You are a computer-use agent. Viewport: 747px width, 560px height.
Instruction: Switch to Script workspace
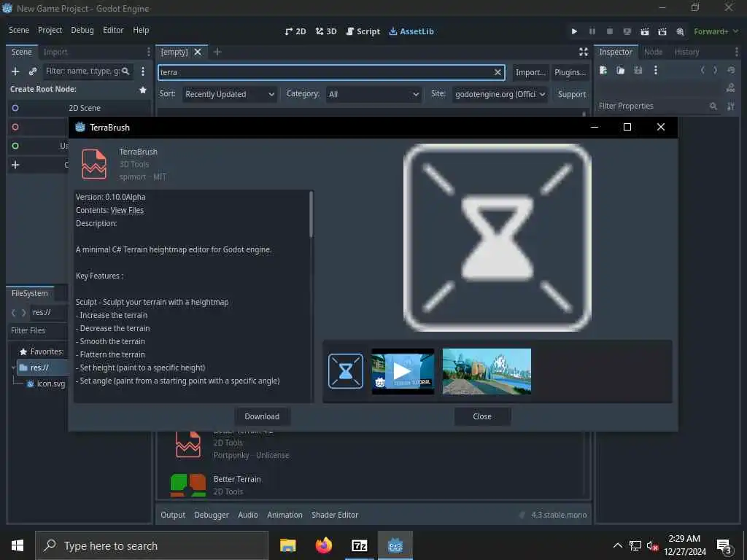[363, 31]
